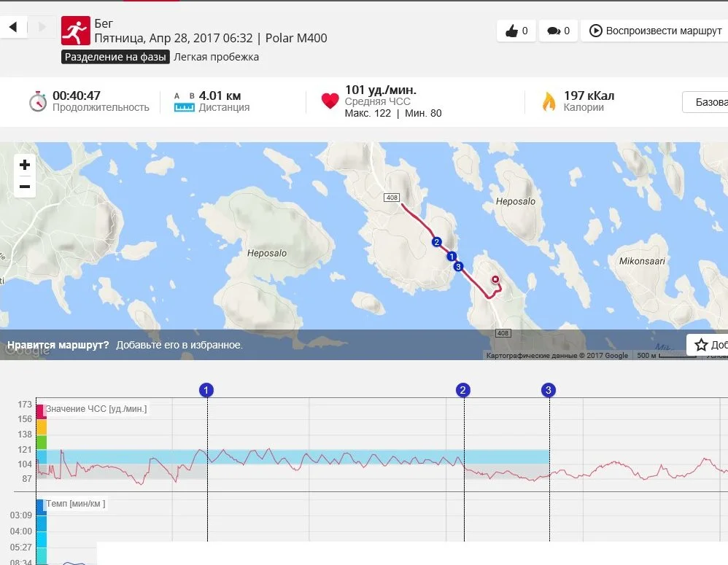Screen dimensions: 728x565
Task: Click the red heart rate icon
Action: click(330, 101)
